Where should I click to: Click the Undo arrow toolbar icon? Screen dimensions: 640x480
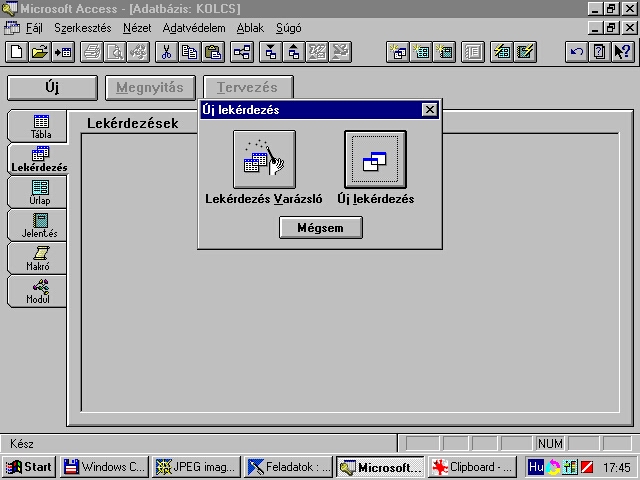(x=577, y=52)
